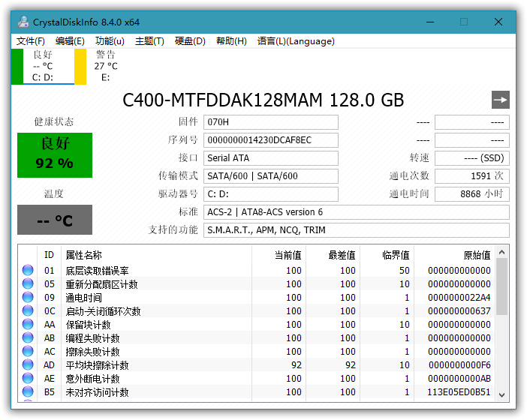Click the green 良好 92 % health button
The image size is (527, 420).
[55, 155]
